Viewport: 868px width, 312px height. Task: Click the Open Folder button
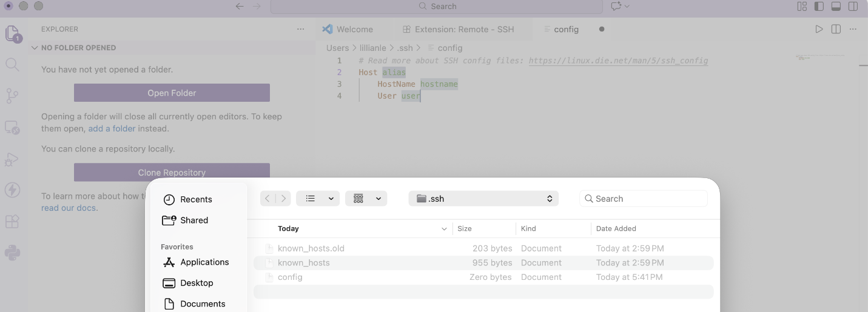click(172, 93)
